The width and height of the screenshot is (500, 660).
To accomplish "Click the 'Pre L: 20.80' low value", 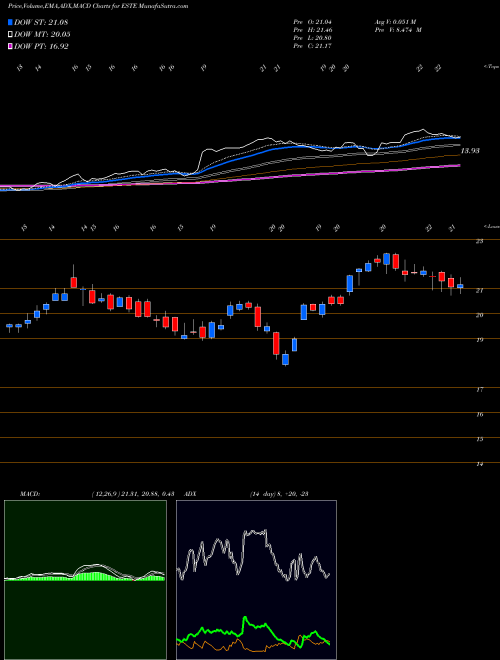I will pos(313,38).
